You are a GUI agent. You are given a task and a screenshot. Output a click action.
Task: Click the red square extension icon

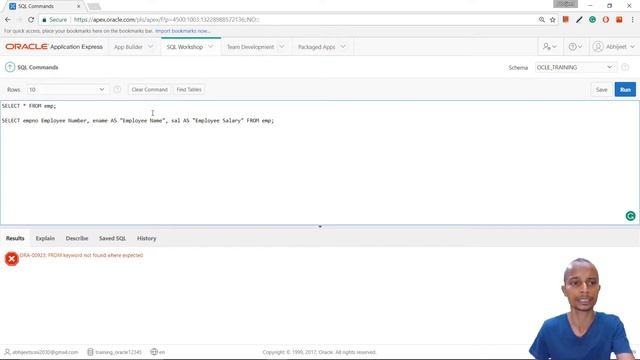pos(619,20)
